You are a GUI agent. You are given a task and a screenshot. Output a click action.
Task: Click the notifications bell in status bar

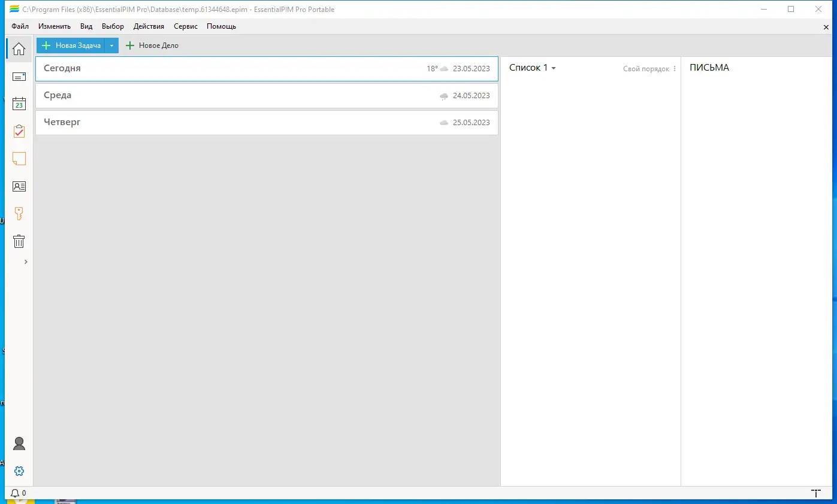15,493
